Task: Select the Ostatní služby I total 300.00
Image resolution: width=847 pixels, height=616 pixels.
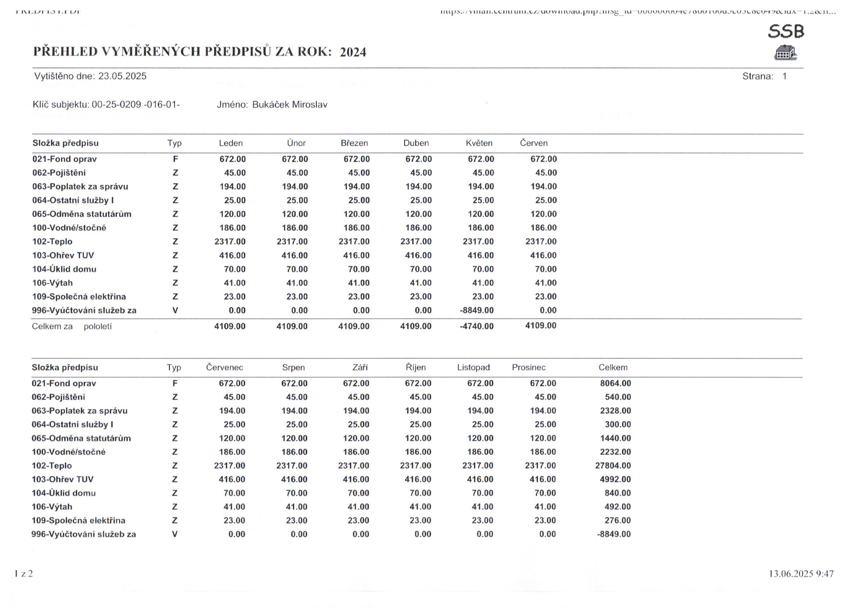Action: [x=618, y=425]
